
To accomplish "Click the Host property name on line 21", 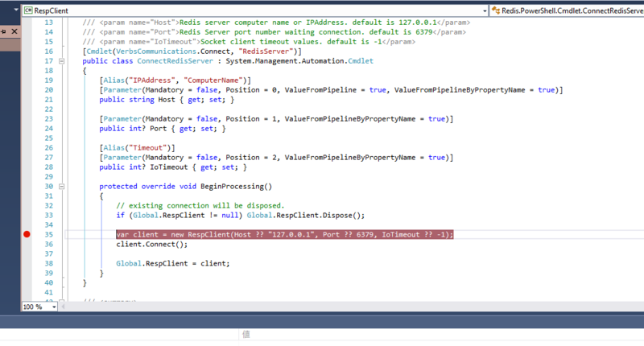I will [167, 100].
